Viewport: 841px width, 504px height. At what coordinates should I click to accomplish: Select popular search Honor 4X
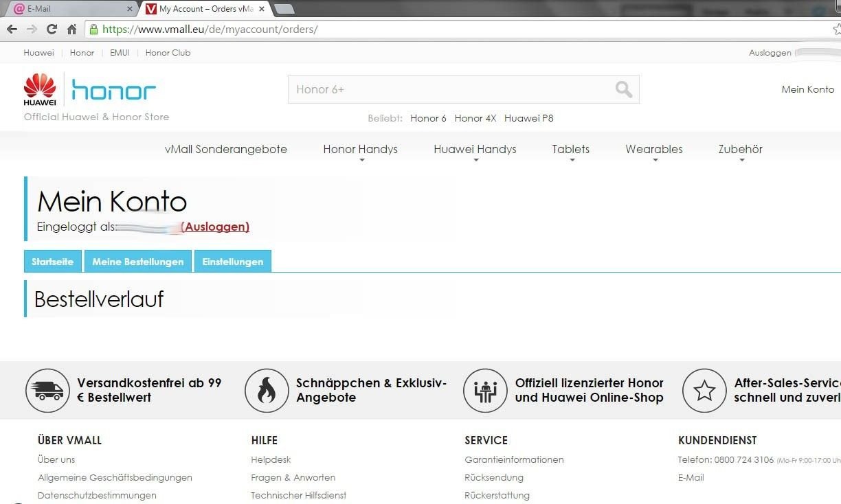pos(475,118)
